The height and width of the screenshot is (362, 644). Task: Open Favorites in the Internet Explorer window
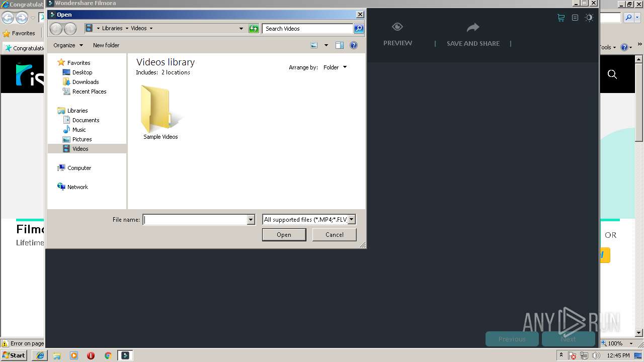pyautogui.click(x=19, y=33)
